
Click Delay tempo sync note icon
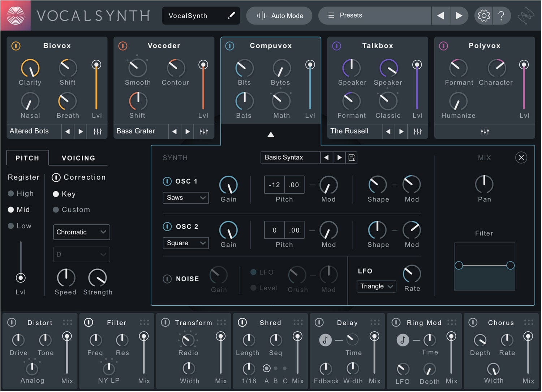(325, 340)
